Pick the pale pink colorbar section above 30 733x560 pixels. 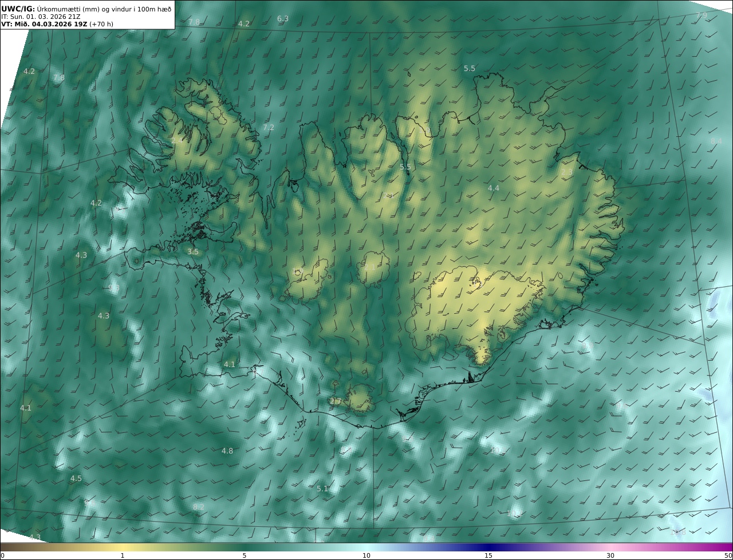610,547
